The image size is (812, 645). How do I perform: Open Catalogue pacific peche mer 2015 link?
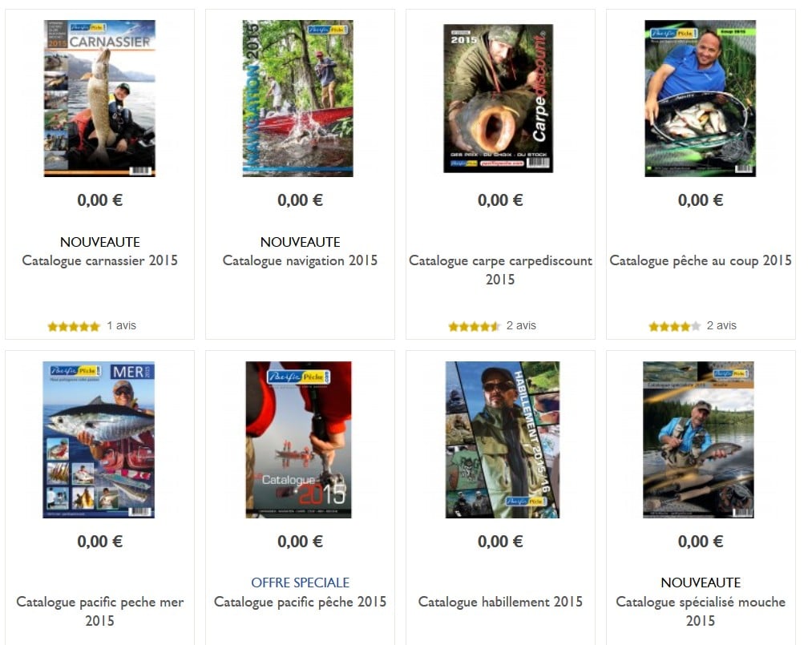point(100,611)
